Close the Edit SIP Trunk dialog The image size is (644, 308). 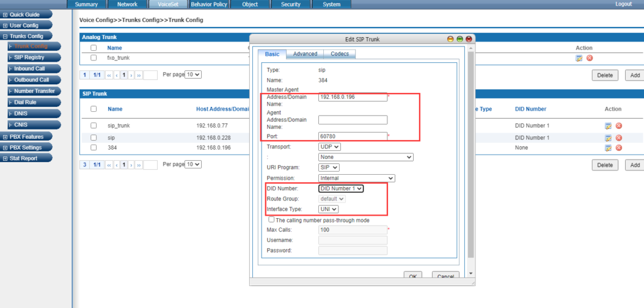point(469,39)
